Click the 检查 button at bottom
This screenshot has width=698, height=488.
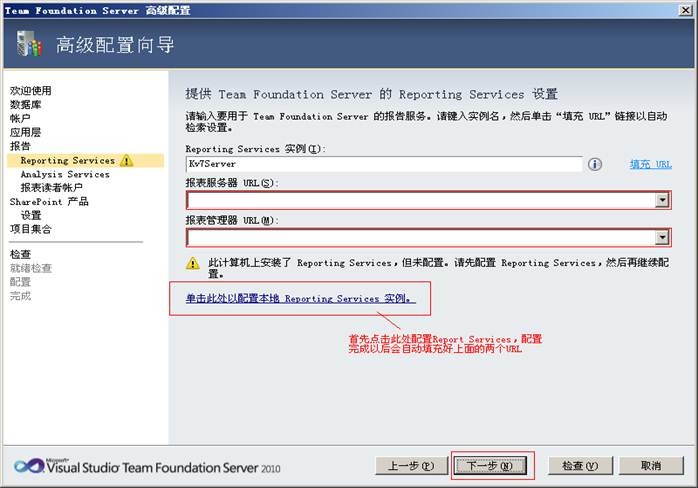580,466
